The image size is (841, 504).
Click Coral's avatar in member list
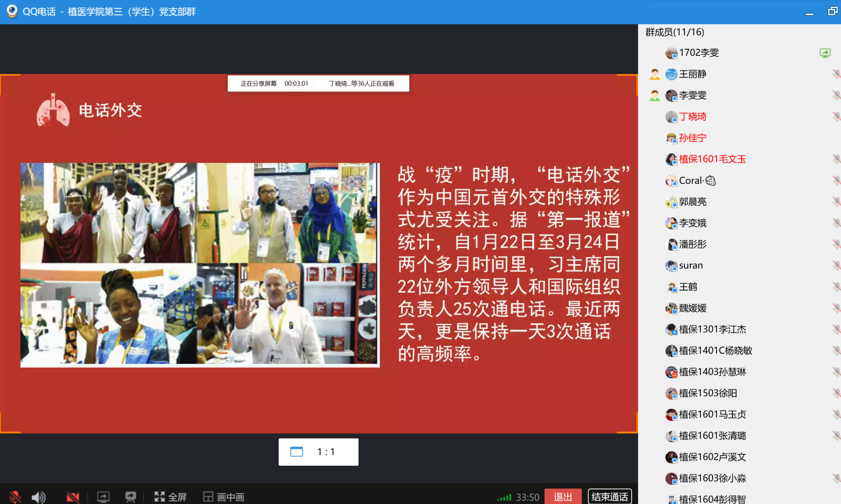(x=671, y=181)
